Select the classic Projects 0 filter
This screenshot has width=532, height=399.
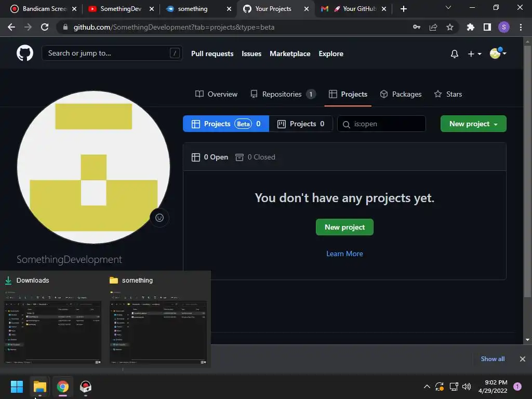[301, 124]
